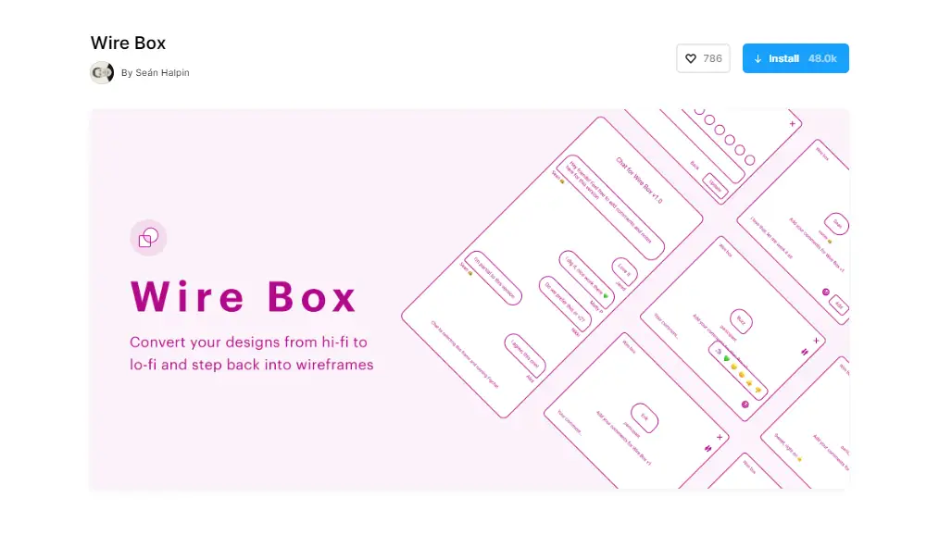The height and width of the screenshot is (560, 939).
Task: Click the Wire Box page title
Action: tap(128, 43)
